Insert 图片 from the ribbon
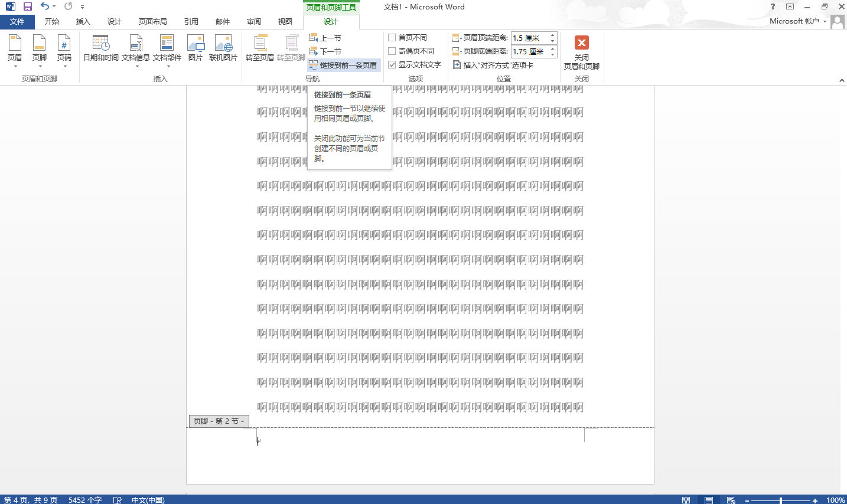The image size is (847, 504). coord(196,48)
